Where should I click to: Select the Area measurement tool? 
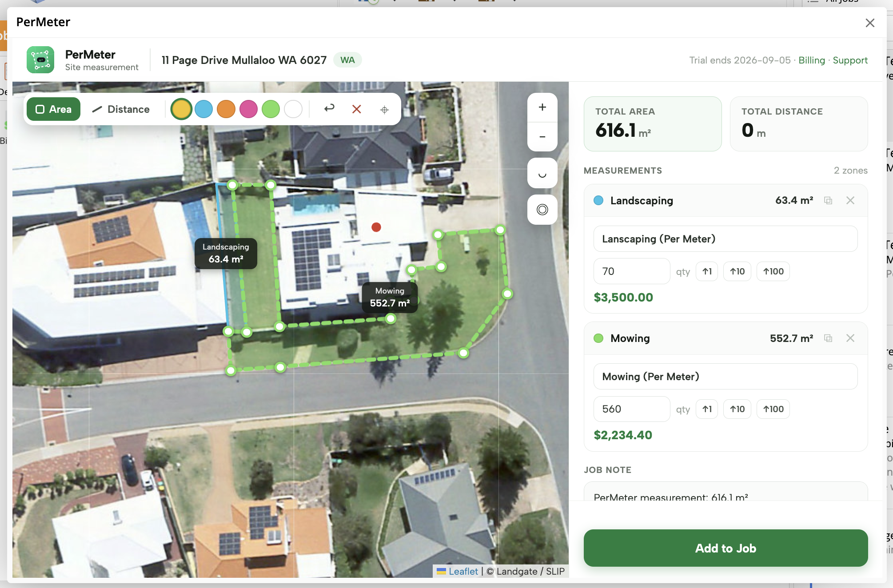[x=53, y=109]
